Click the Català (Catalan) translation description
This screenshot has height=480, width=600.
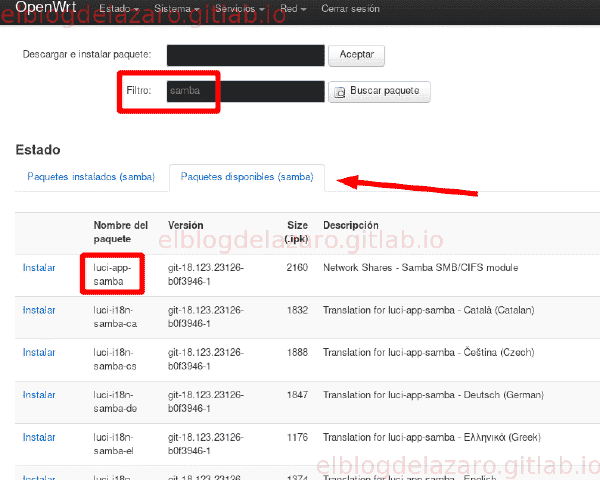click(x=429, y=310)
